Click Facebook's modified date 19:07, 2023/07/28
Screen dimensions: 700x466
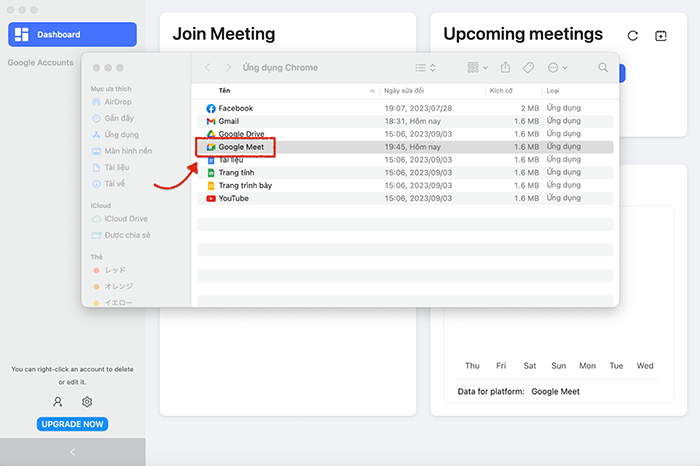[418, 108]
